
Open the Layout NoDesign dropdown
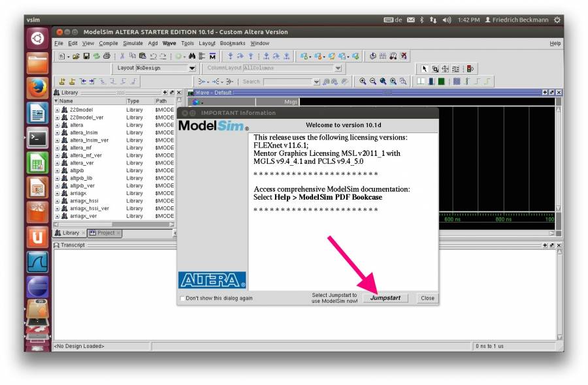click(x=191, y=67)
